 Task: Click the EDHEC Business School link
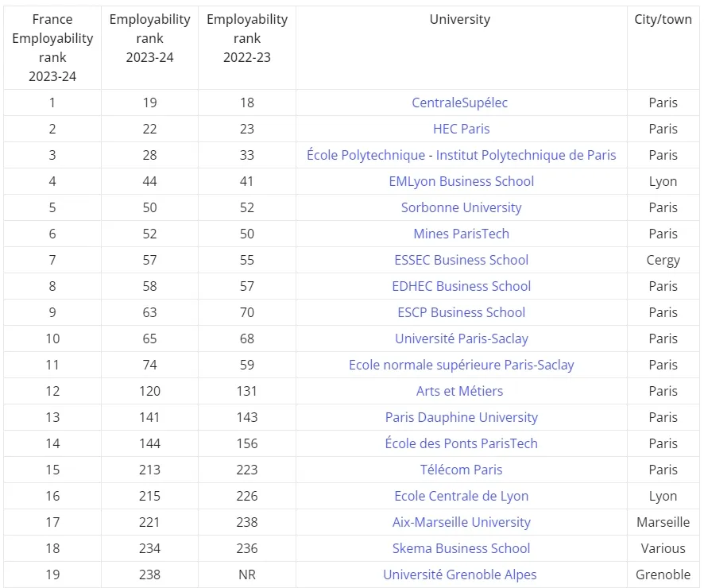[x=461, y=286]
